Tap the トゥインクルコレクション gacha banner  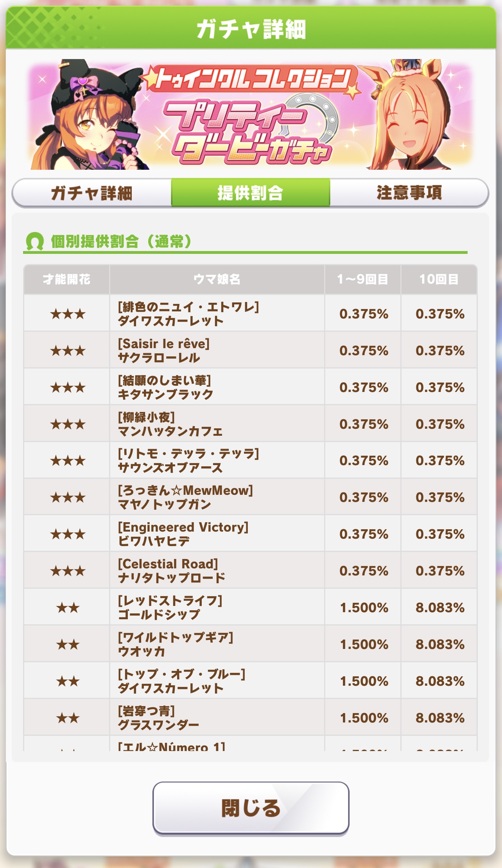pos(251,114)
